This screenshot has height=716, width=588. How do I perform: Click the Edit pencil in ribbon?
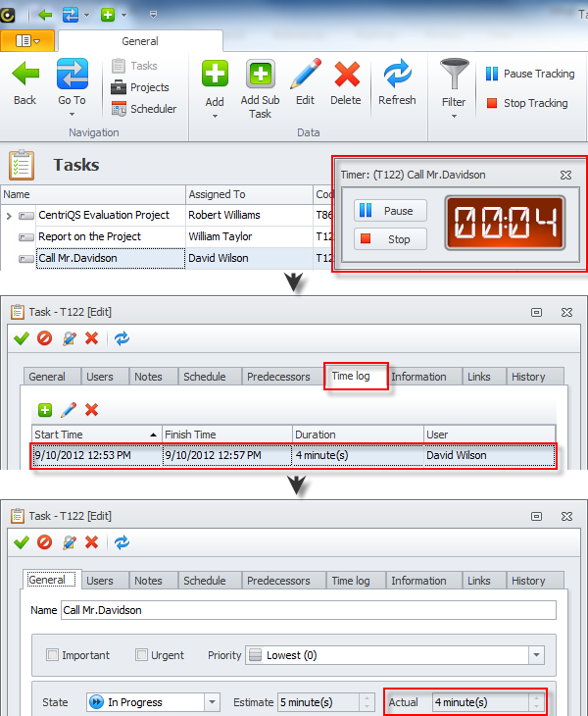(305, 82)
